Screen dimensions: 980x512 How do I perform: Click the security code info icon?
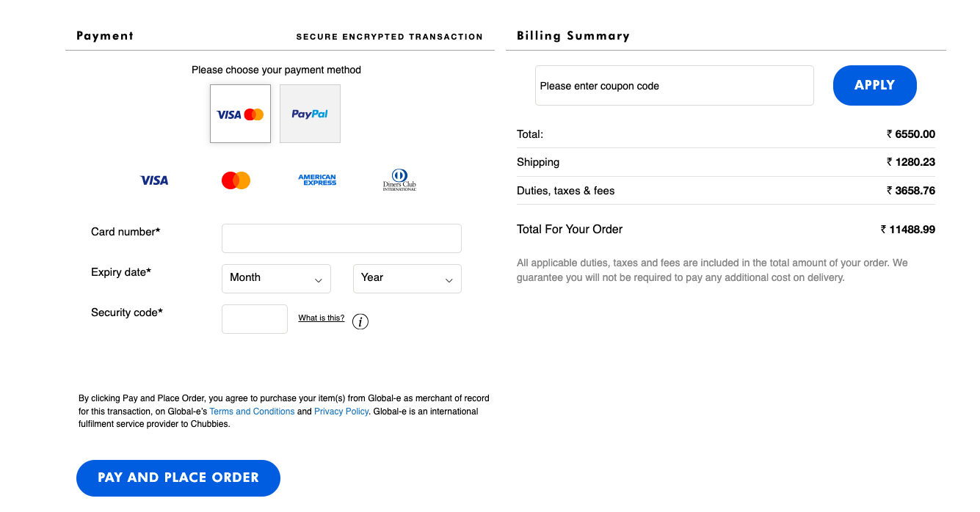[x=360, y=321]
